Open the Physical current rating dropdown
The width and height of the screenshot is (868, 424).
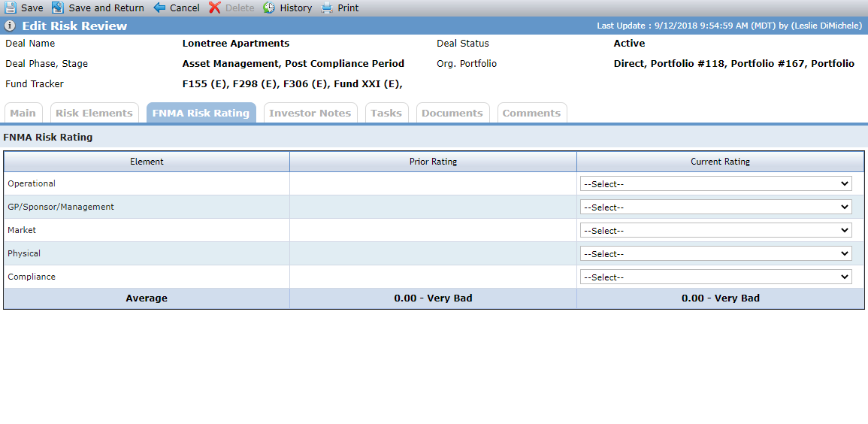(715, 253)
